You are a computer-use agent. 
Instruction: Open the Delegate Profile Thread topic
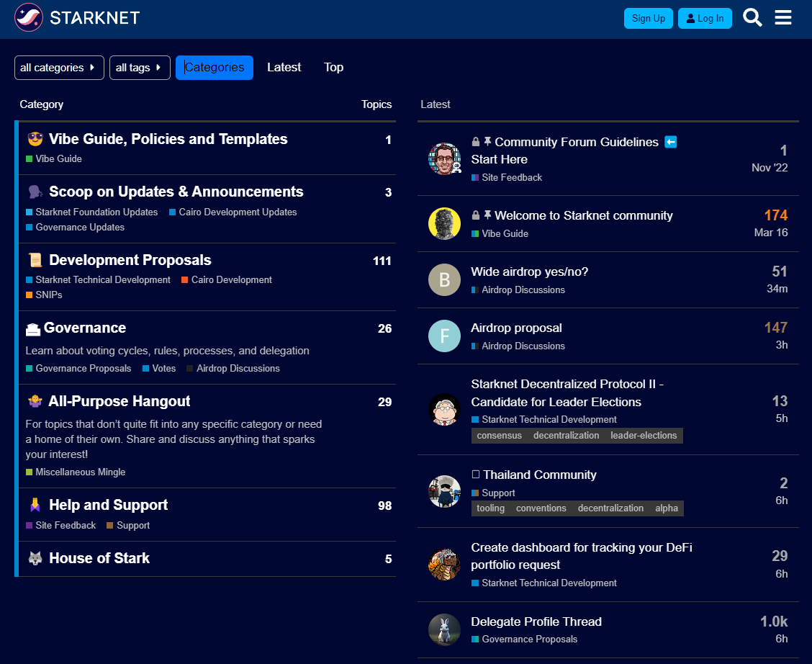[536, 622]
